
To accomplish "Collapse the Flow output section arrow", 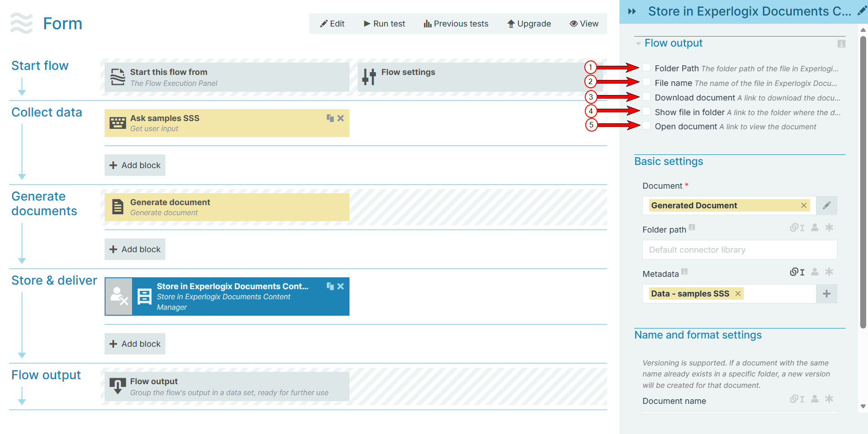I will [638, 44].
